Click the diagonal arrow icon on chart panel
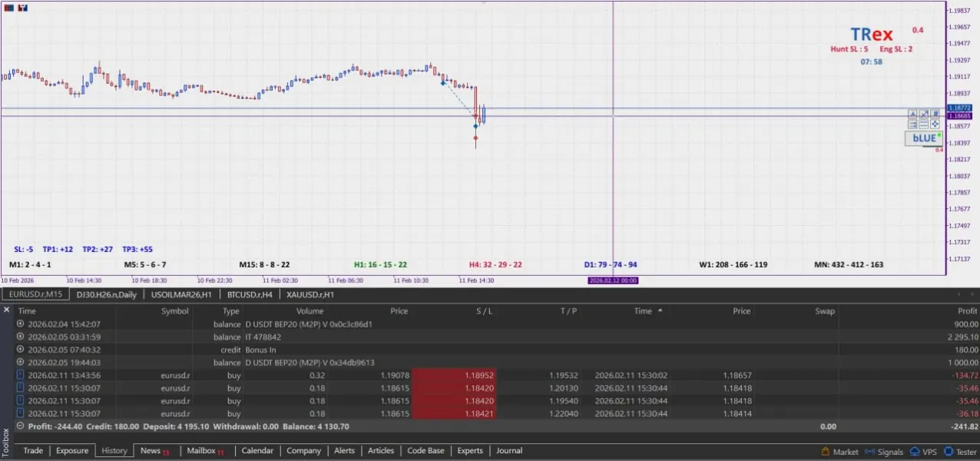Image resolution: width=980 pixels, height=461 pixels. point(924,114)
